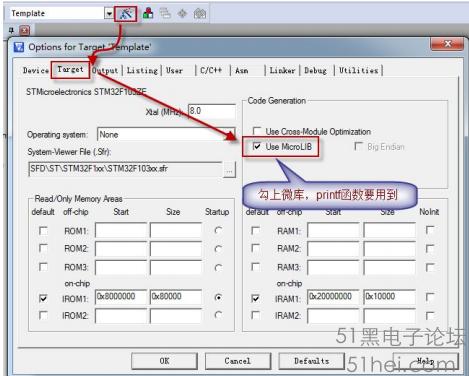Click the Pack Installer toolbar icon
The height and width of the screenshot is (376, 469).
pyautogui.click(x=200, y=13)
